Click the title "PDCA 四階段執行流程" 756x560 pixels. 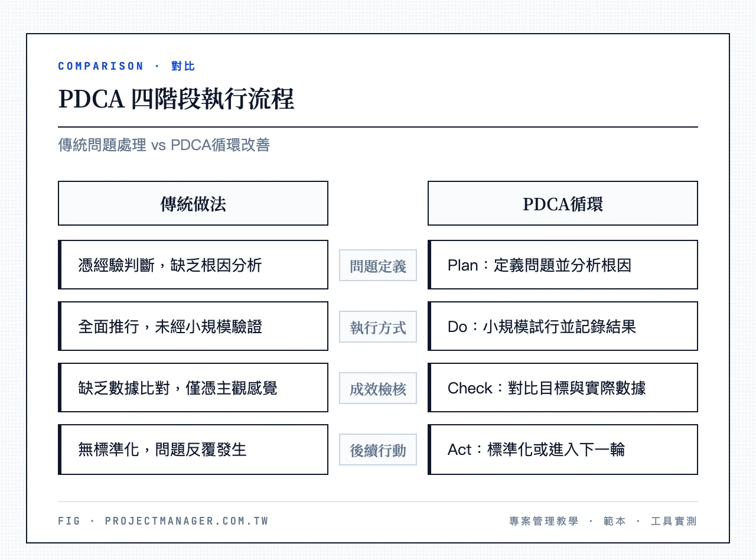coord(176,99)
